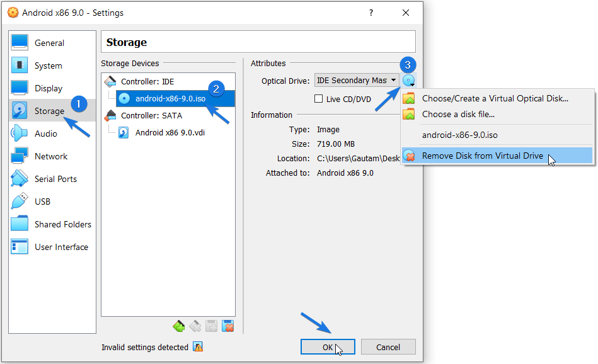This screenshot has width=598, height=364.
Task: Select the Controller: SATA tree node
Action: click(x=151, y=115)
